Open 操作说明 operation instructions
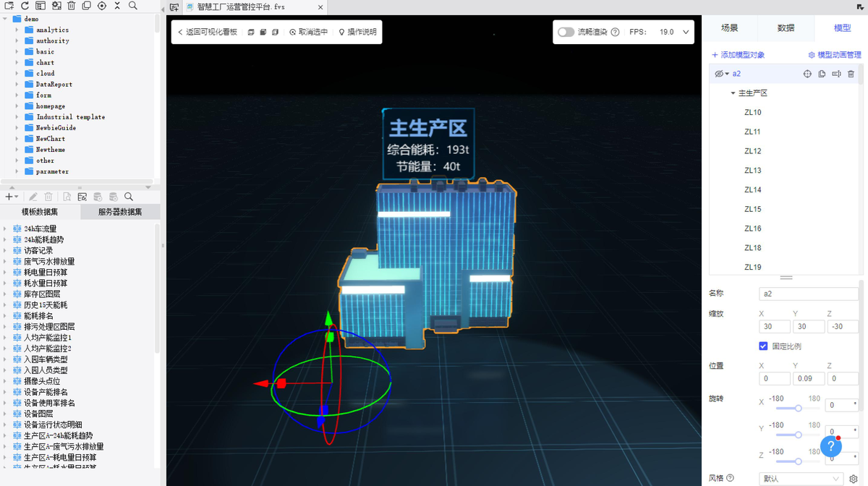 coord(357,32)
